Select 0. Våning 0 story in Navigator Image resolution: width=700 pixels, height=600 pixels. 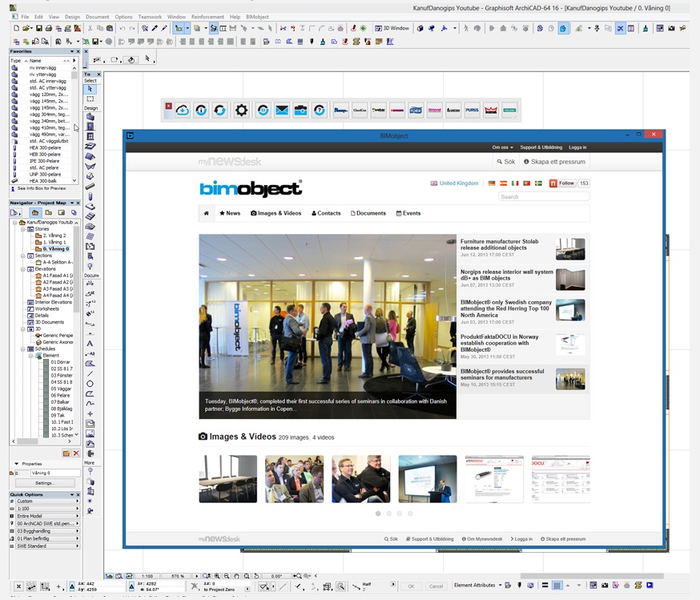[55, 249]
